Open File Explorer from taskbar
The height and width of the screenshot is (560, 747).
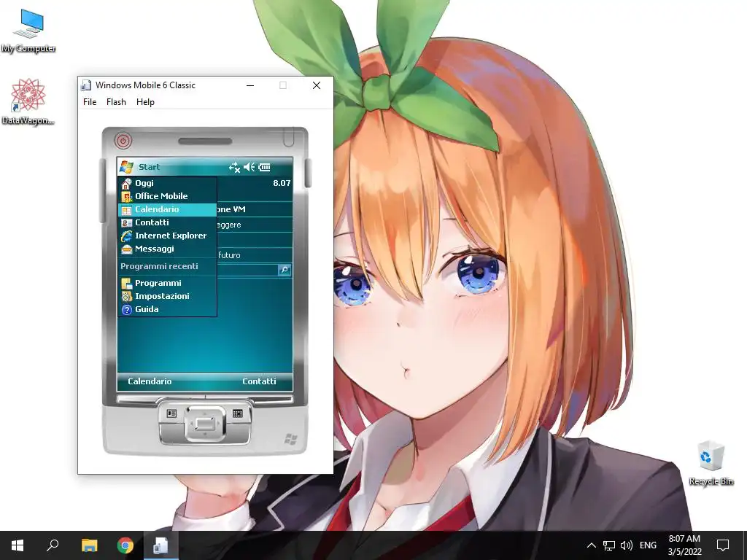pos(89,545)
